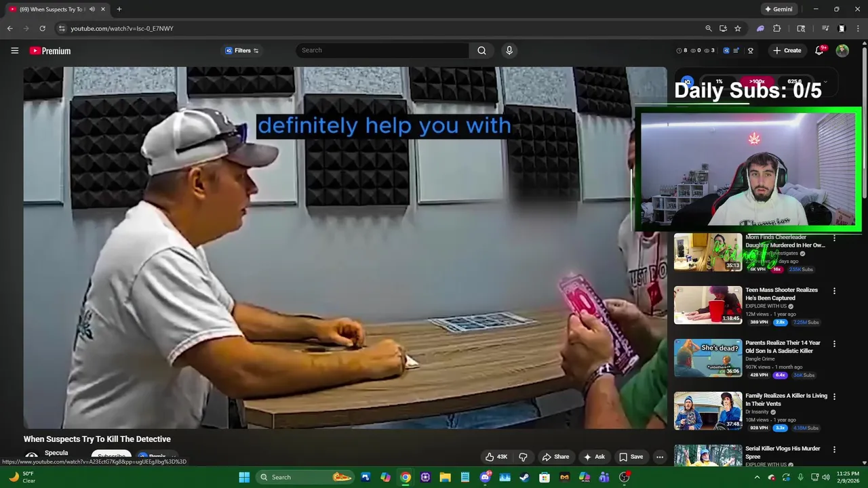Open more actions beside the Save button
Screen dimensions: 868x488
[x=660, y=457]
